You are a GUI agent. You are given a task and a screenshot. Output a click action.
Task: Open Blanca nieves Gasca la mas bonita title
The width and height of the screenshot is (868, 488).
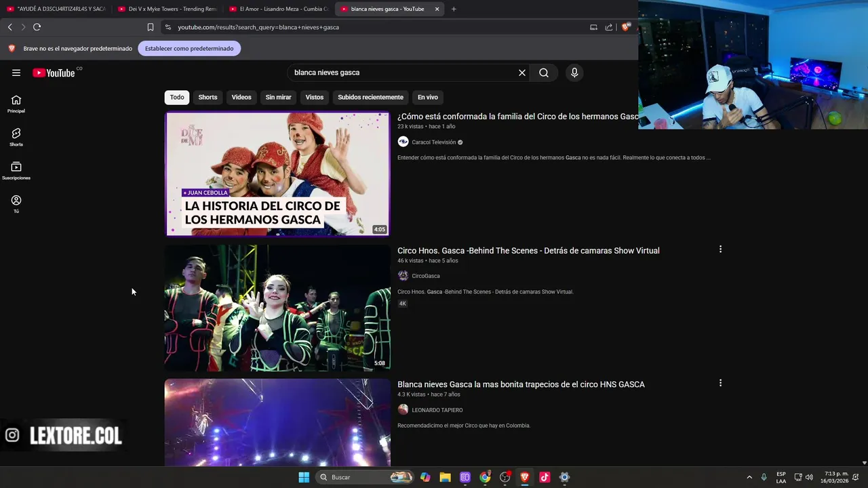tap(521, 384)
